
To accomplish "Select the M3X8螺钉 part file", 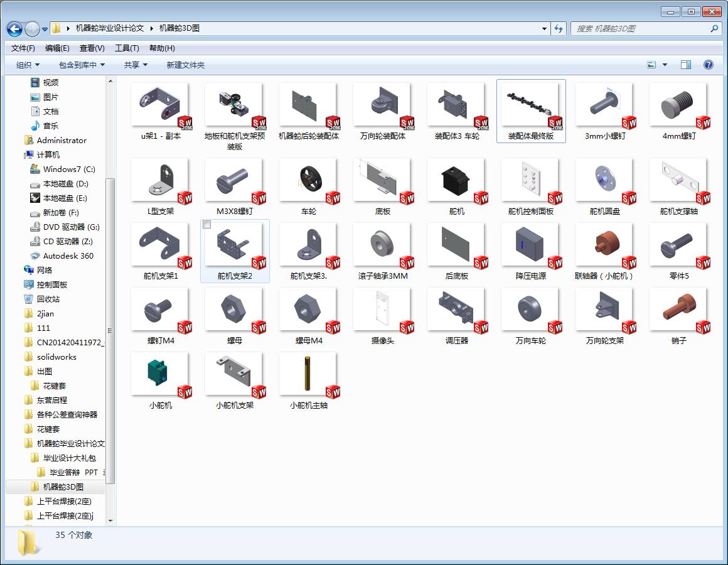I will coord(235,186).
